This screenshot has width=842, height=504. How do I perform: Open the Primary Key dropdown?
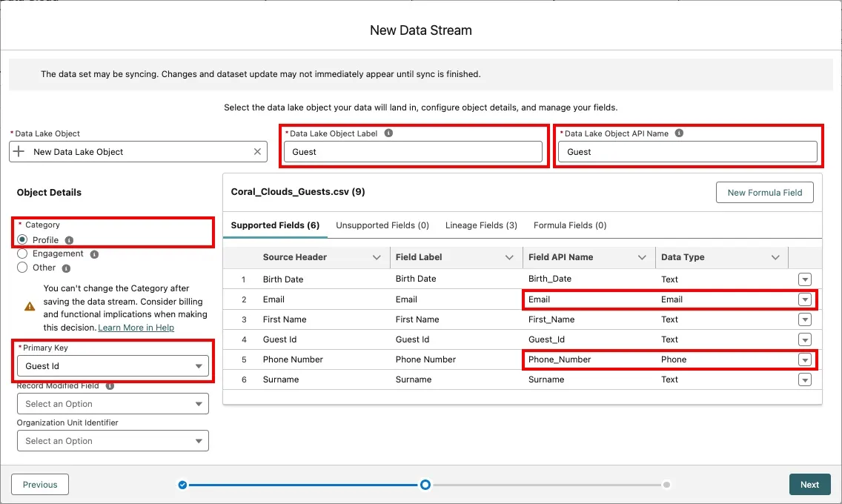click(113, 366)
